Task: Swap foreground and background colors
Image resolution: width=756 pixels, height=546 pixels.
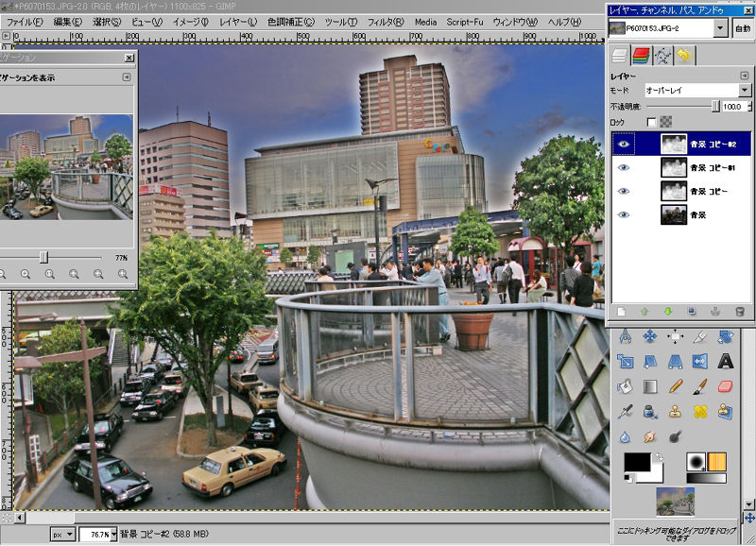Action: [x=659, y=457]
